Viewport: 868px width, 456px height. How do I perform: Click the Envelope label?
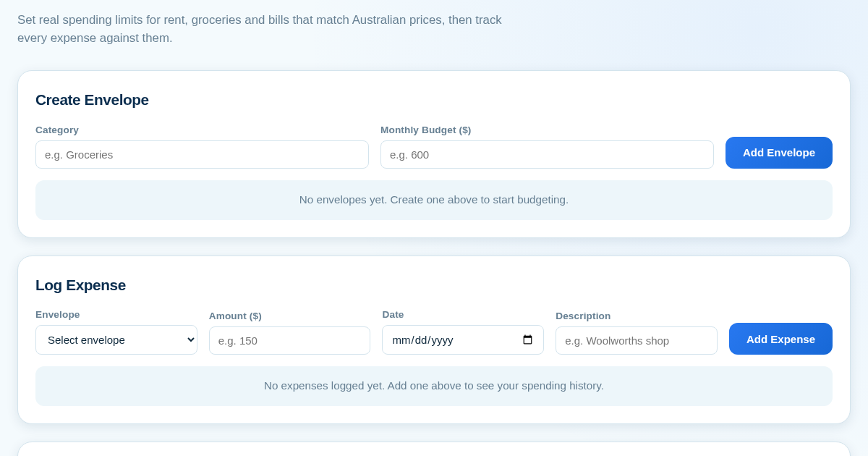58,315
